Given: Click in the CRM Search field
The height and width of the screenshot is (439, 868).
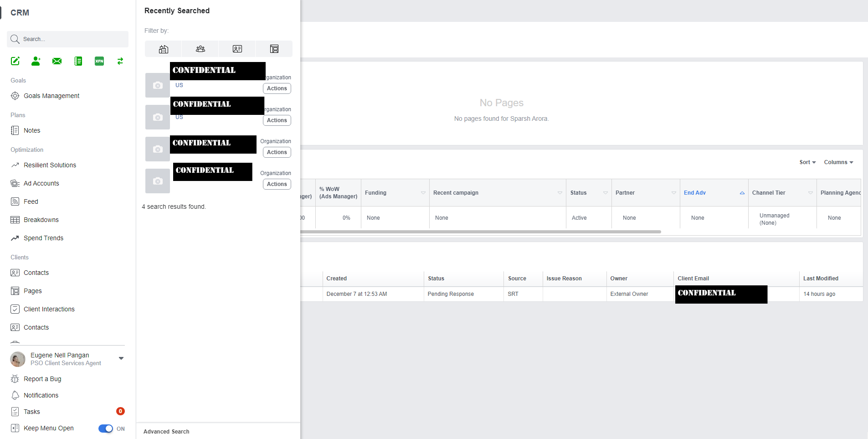Looking at the screenshot, I should click(67, 39).
